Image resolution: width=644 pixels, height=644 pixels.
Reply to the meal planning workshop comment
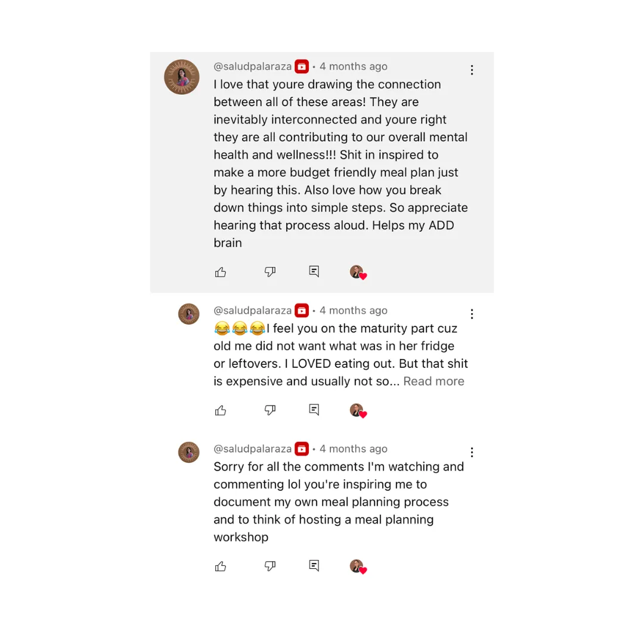coord(314,566)
